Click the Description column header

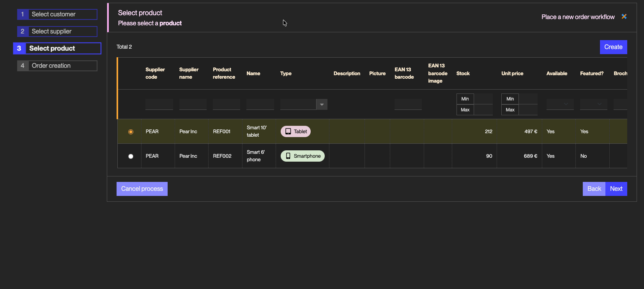click(x=347, y=73)
